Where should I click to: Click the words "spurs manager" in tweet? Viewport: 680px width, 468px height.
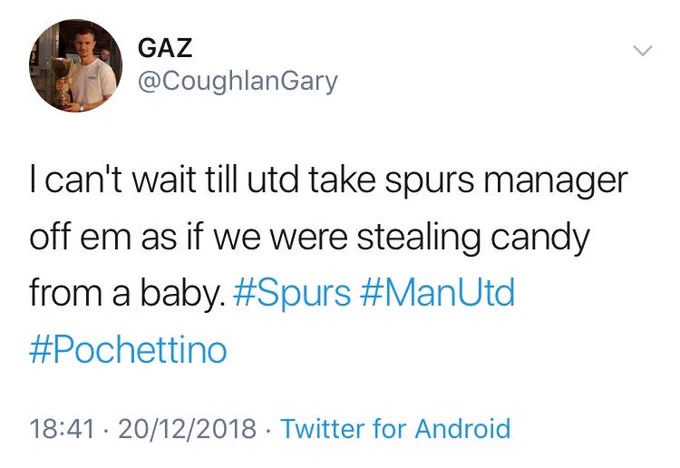pyautogui.click(x=507, y=181)
